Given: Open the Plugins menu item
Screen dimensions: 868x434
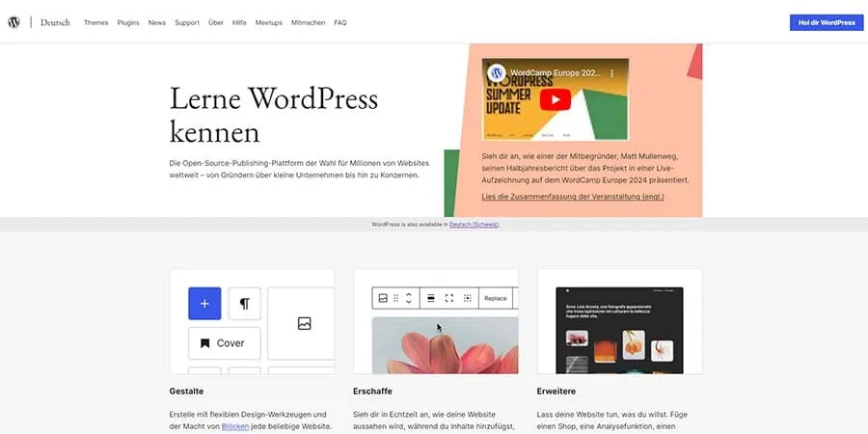Looking at the screenshot, I should click(x=128, y=23).
